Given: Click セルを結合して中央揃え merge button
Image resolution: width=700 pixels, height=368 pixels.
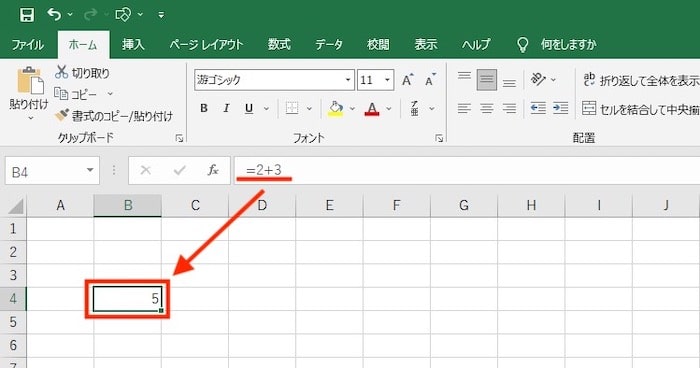Looking at the screenshot, I should (x=641, y=109).
